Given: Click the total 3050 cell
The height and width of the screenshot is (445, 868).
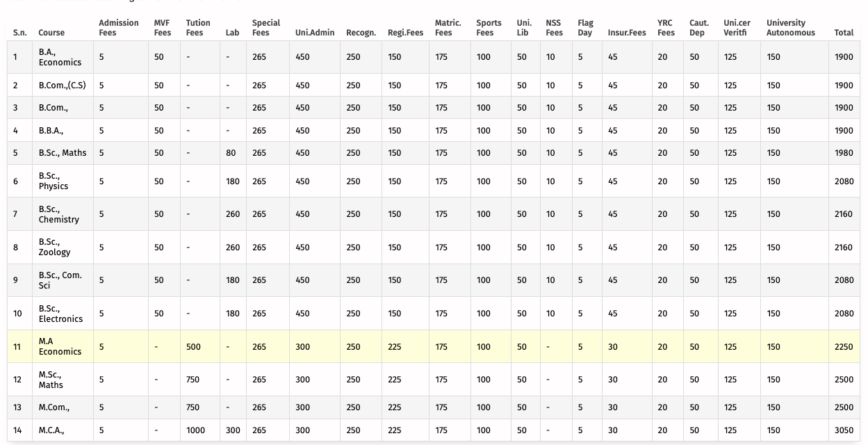Looking at the screenshot, I should point(844,430).
